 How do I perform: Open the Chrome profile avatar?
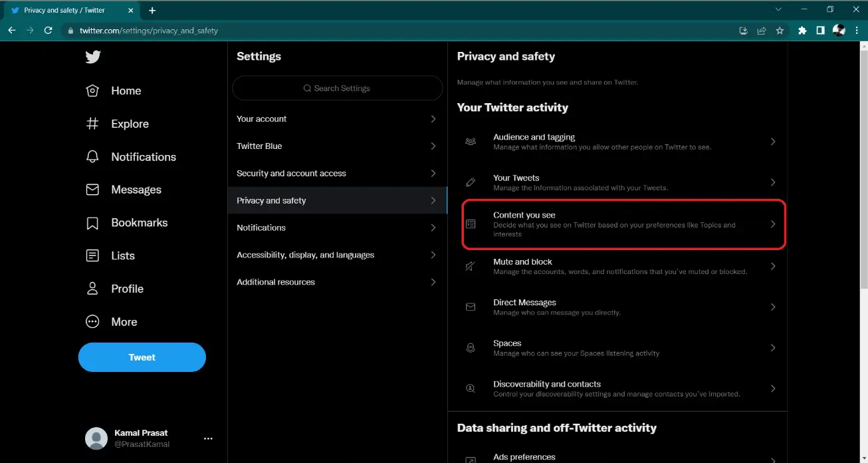click(839, 31)
